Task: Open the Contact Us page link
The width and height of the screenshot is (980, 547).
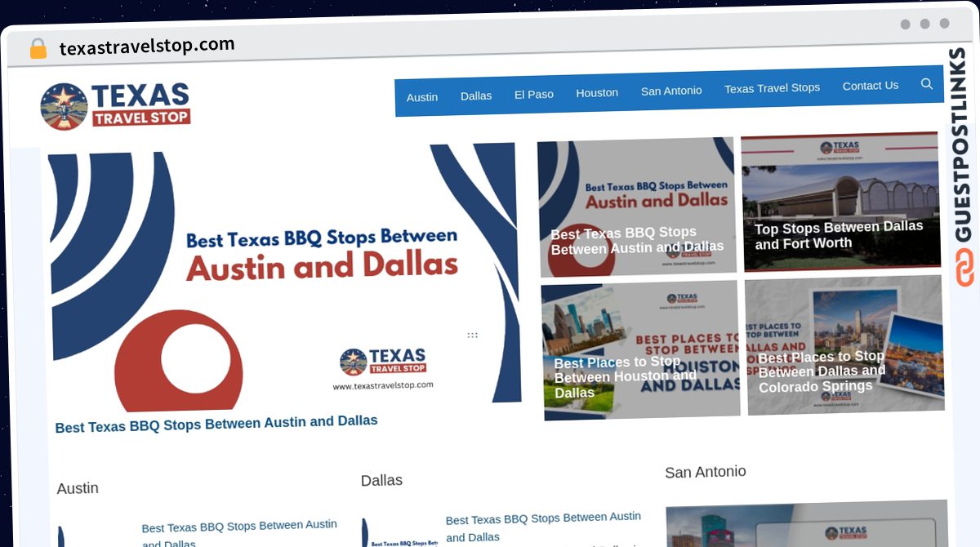Action: 871,86
